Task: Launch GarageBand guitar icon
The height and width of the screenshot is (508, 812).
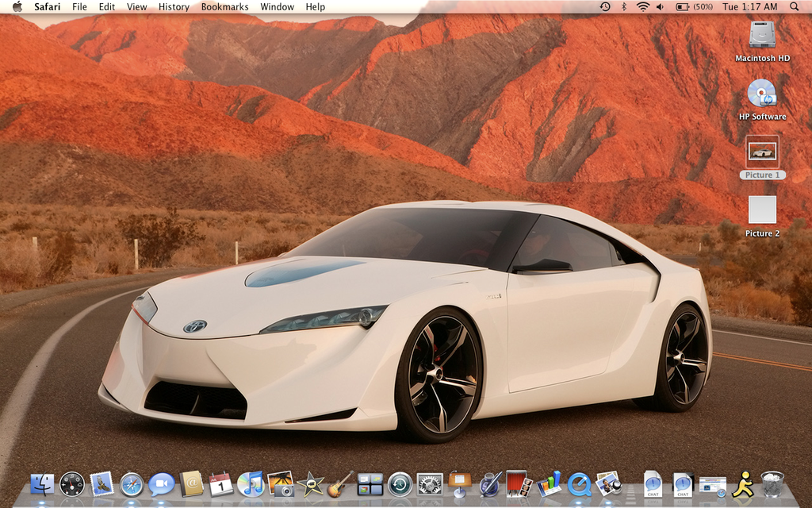Action: tap(340, 483)
